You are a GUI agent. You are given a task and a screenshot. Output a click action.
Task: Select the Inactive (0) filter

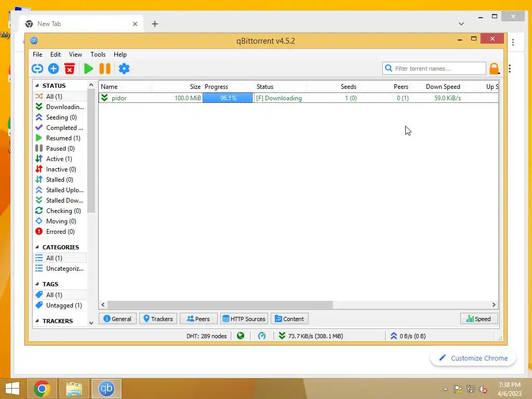coord(60,169)
